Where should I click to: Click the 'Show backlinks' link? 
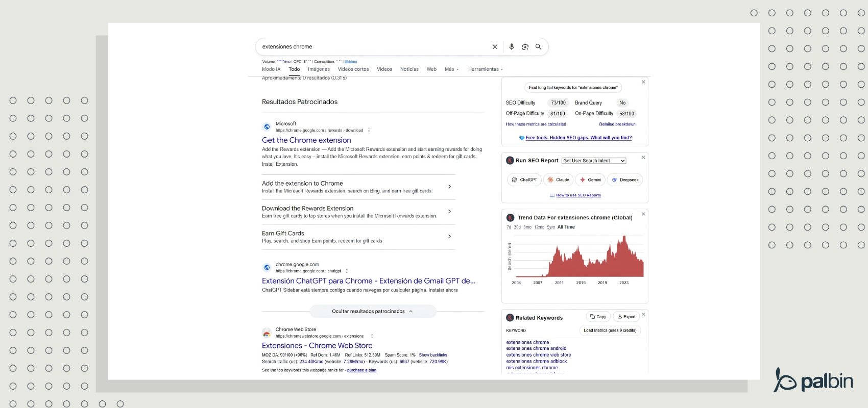(433, 355)
